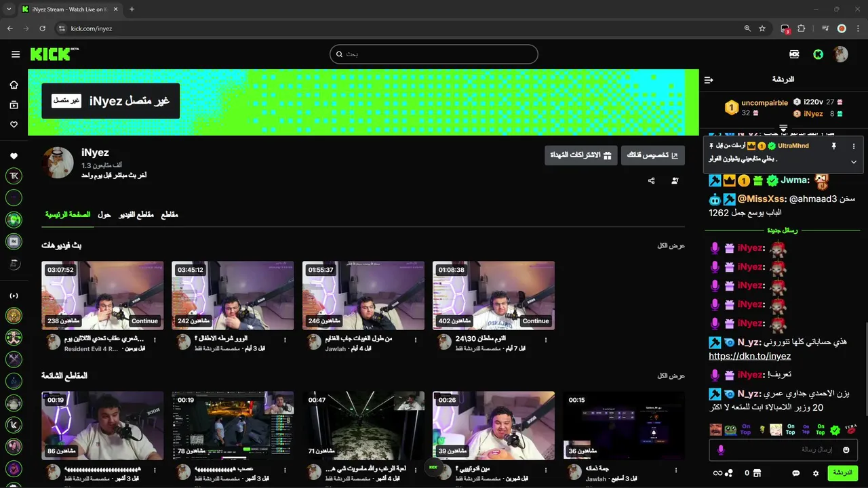
Task: Open the 03:07:52 video thumbnail
Action: [x=102, y=296]
